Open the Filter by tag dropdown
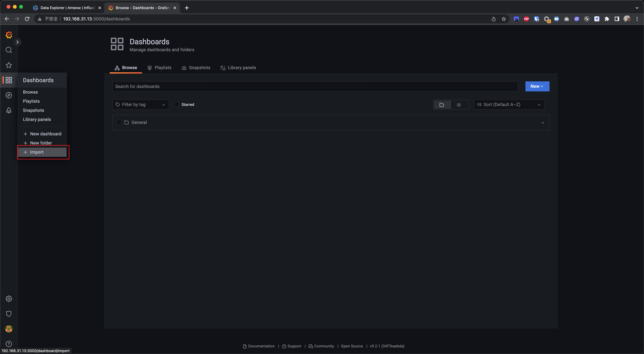The width and height of the screenshot is (644, 354). 141,105
